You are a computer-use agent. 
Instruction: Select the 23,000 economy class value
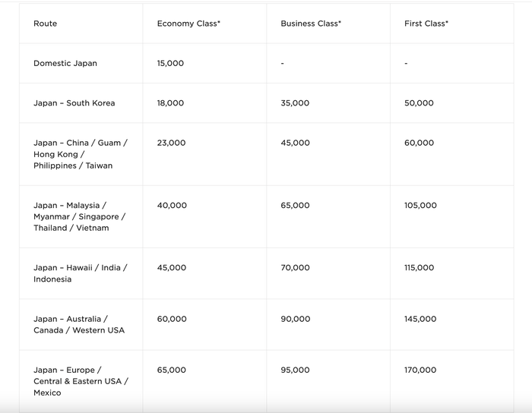click(171, 143)
